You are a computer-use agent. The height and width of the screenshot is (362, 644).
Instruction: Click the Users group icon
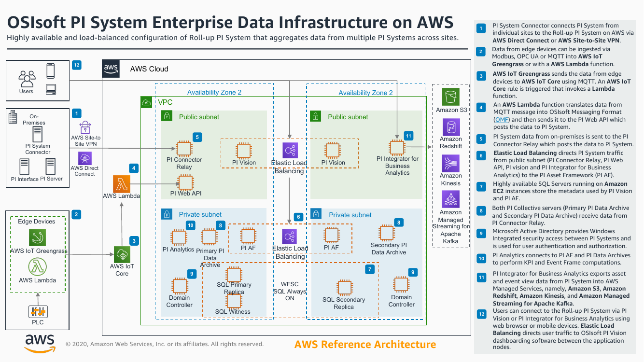coord(27,78)
